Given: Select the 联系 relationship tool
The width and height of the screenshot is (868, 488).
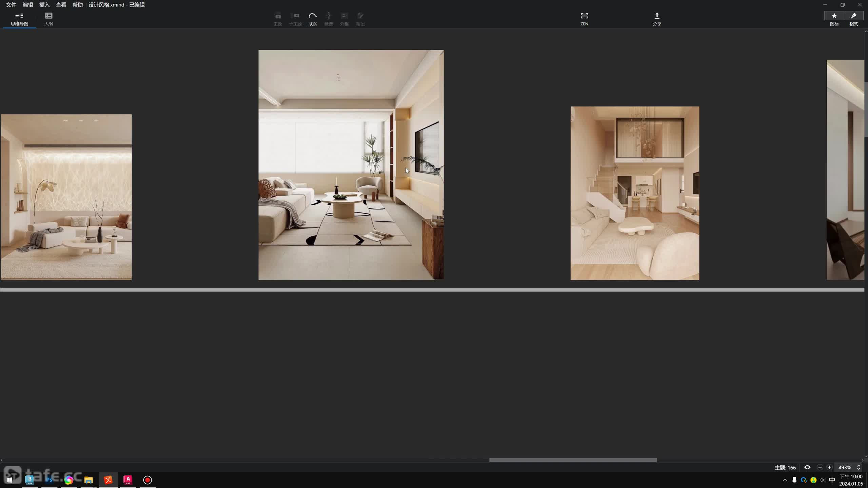Looking at the screenshot, I should click(313, 19).
